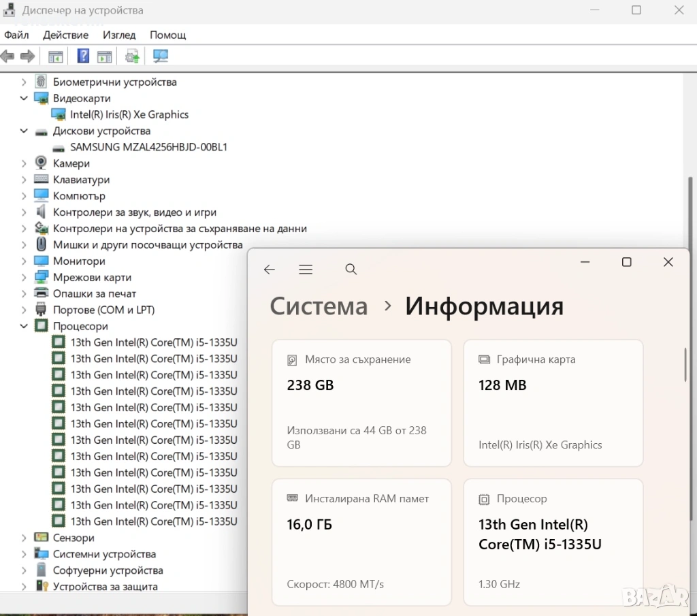Click the Update driver toolbar icon
697x616 pixels.
[132, 56]
